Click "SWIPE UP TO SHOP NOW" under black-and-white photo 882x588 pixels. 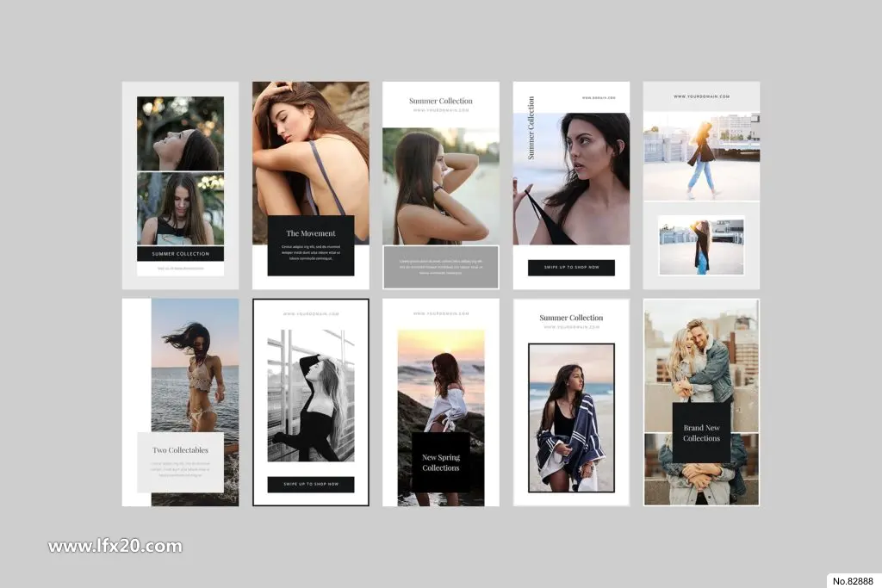coord(310,484)
